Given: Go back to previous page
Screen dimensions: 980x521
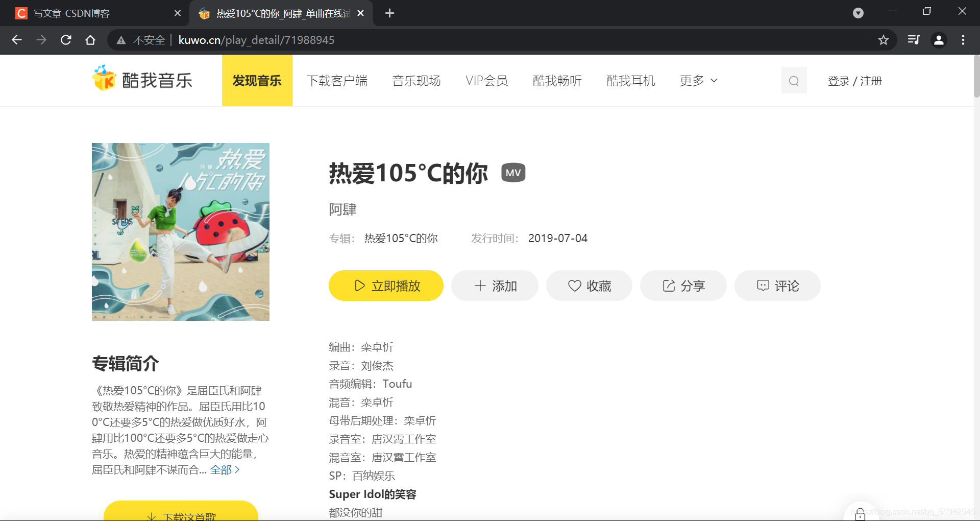Looking at the screenshot, I should coord(17,40).
